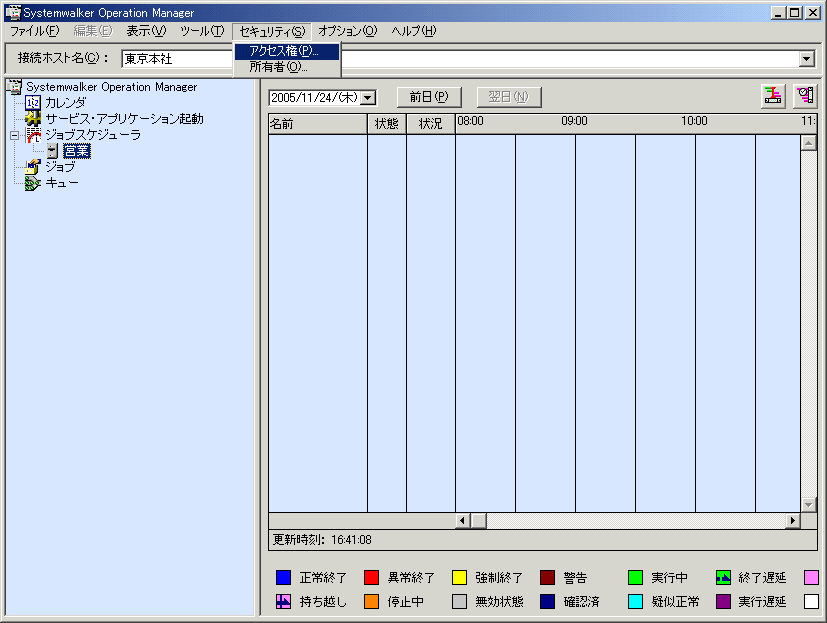This screenshot has width=827, height=623.
Task: Click the toolbar icon with red, green and pink bars
Action: click(773, 97)
